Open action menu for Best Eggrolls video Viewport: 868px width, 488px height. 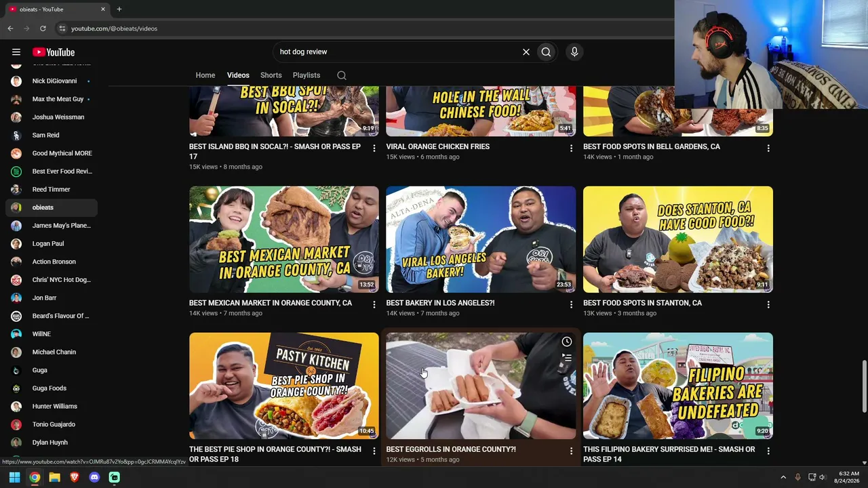coord(571,451)
